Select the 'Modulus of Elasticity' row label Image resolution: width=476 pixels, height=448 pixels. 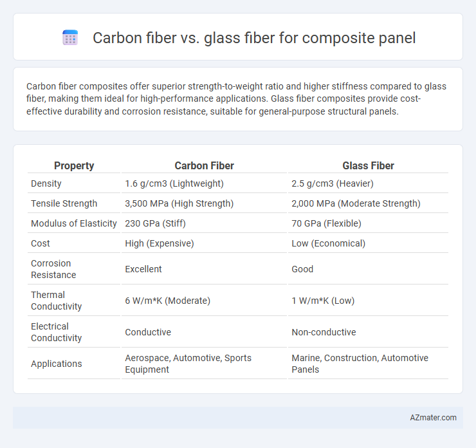click(x=74, y=223)
